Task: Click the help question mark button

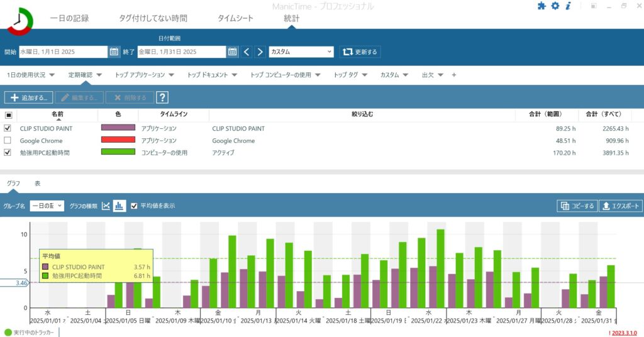Action: pos(162,97)
